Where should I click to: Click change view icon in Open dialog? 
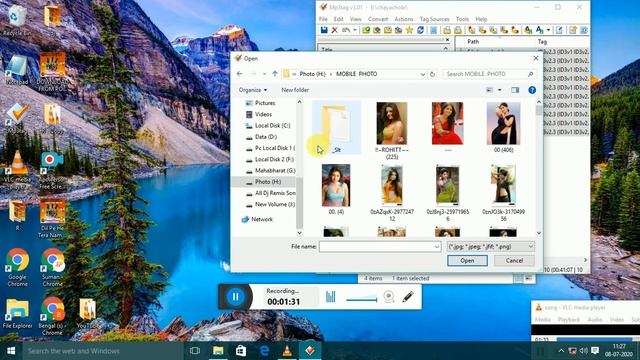[x=489, y=90]
